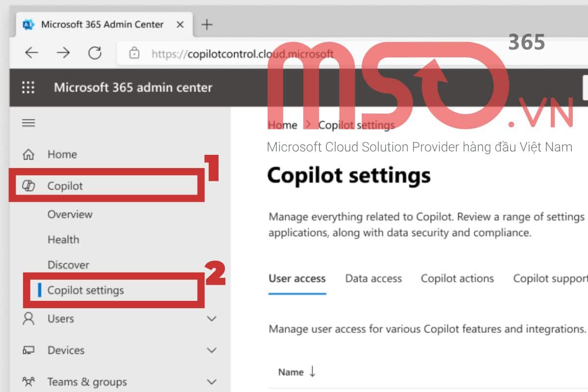This screenshot has height=392, width=588.
Task: Open Users in the left navigation
Action: click(61, 319)
